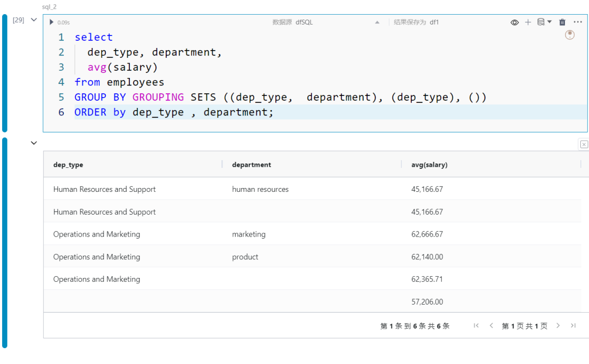Collapse the result output chevron
The width and height of the screenshot is (589, 364).
click(34, 143)
